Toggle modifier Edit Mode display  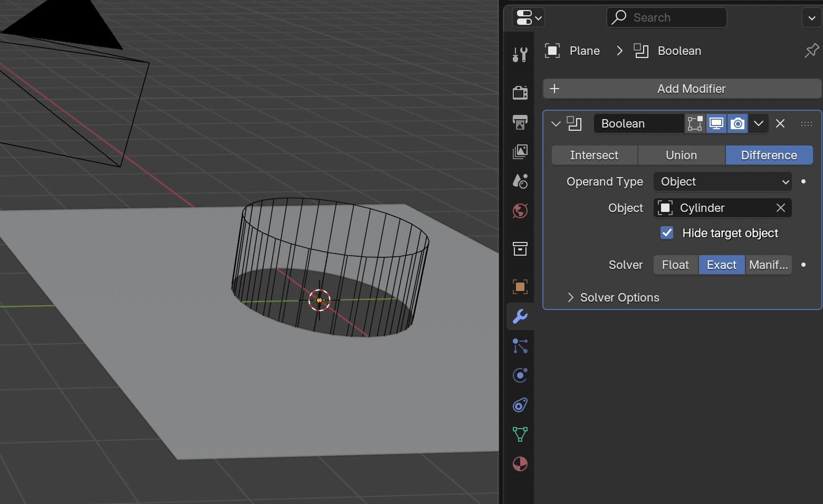[695, 123]
